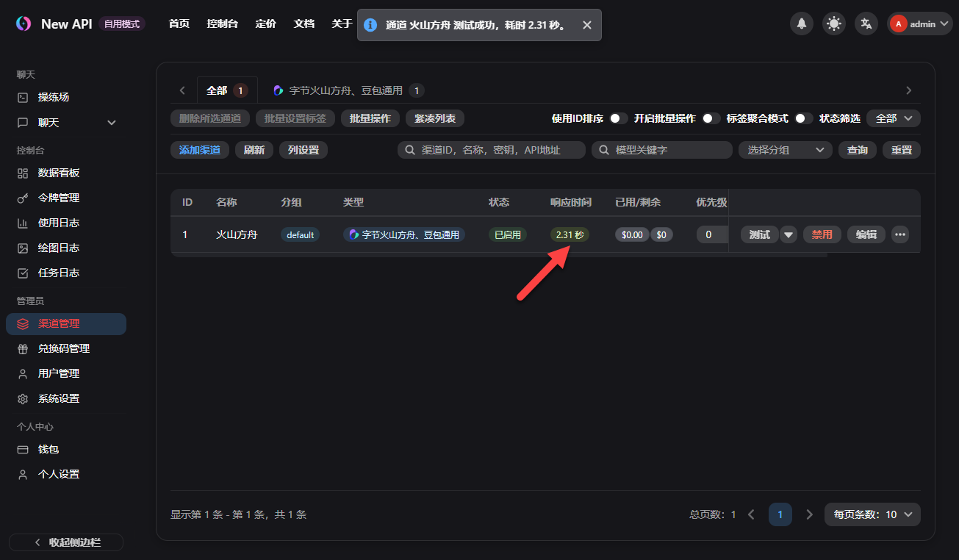The image size is (959, 560).
Task: Toggle the light/dark theme sun icon
Action: point(833,23)
